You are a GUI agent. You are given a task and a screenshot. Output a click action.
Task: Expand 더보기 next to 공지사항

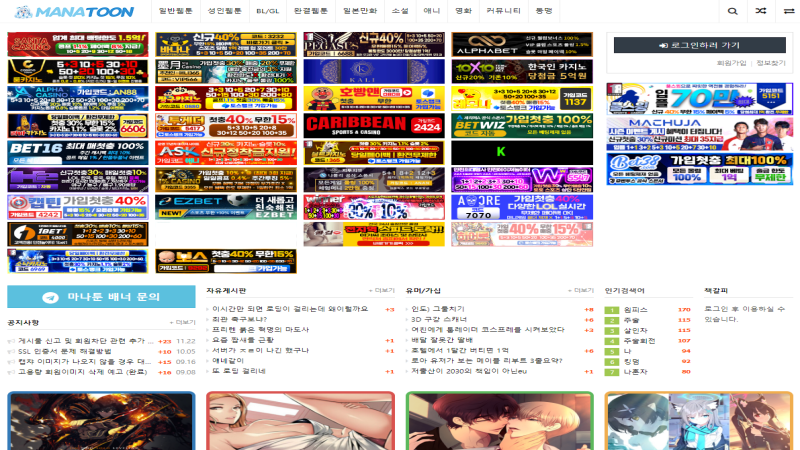click(x=185, y=322)
